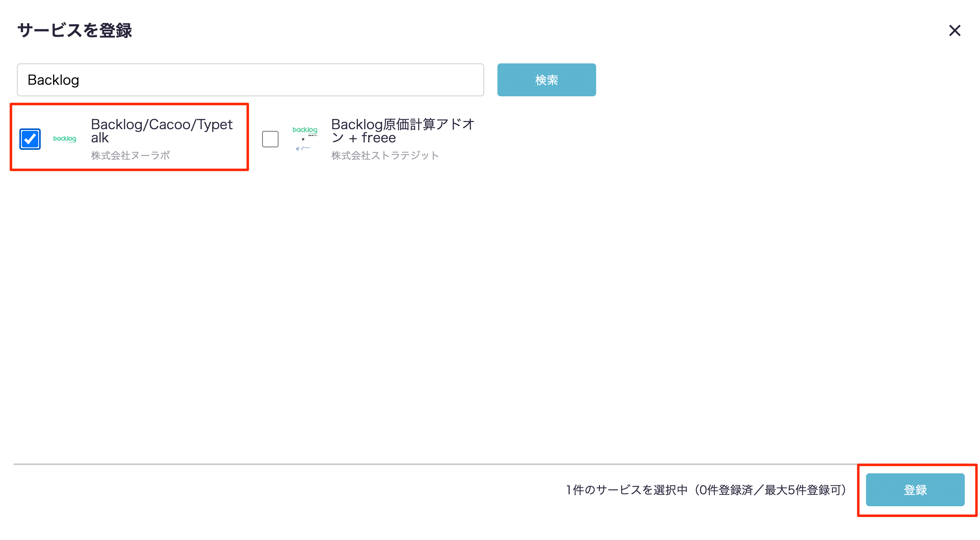Screen dimensions: 980x540
Task: Close the サービスを登録 dialog with X
Action: tap(954, 30)
